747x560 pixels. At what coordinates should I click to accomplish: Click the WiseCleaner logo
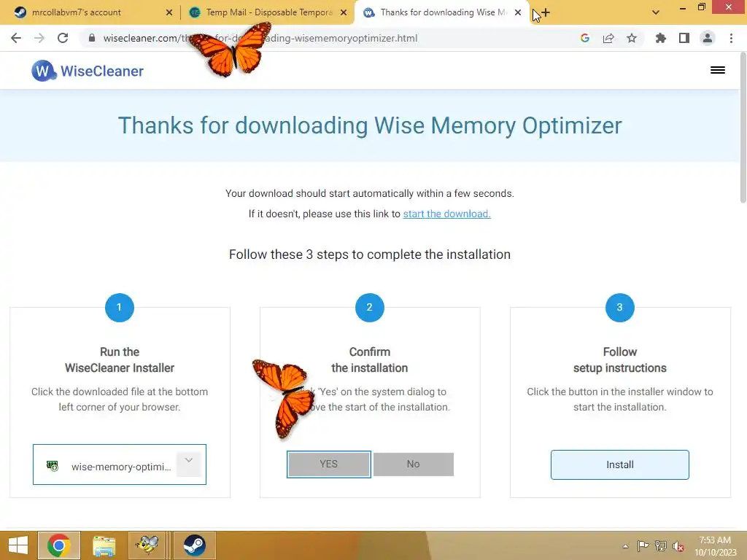click(x=88, y=71)
